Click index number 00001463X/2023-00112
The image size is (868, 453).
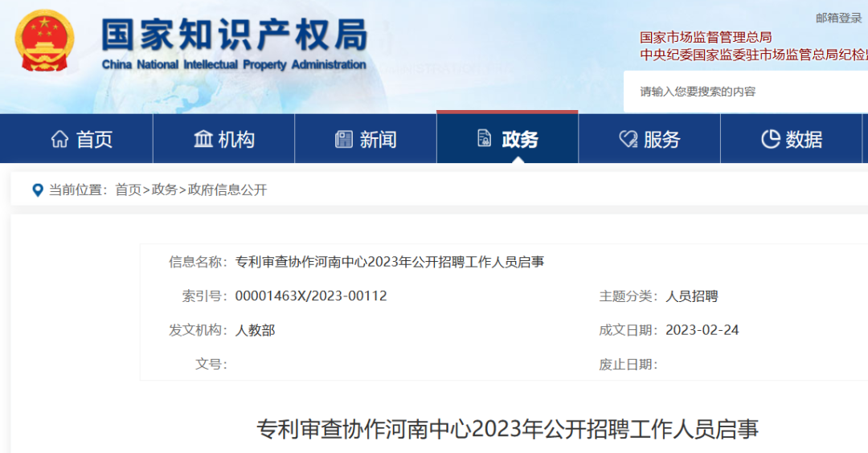(x=311, y=296)
